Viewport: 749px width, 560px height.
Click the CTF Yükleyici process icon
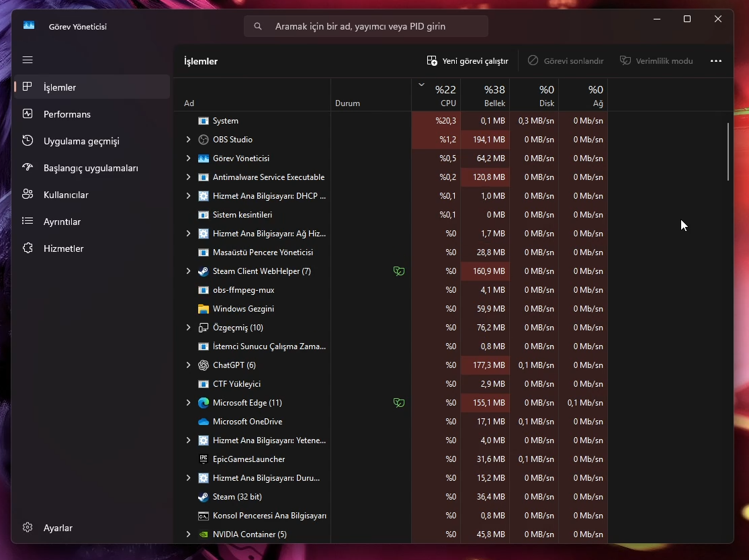pos(204,384)
